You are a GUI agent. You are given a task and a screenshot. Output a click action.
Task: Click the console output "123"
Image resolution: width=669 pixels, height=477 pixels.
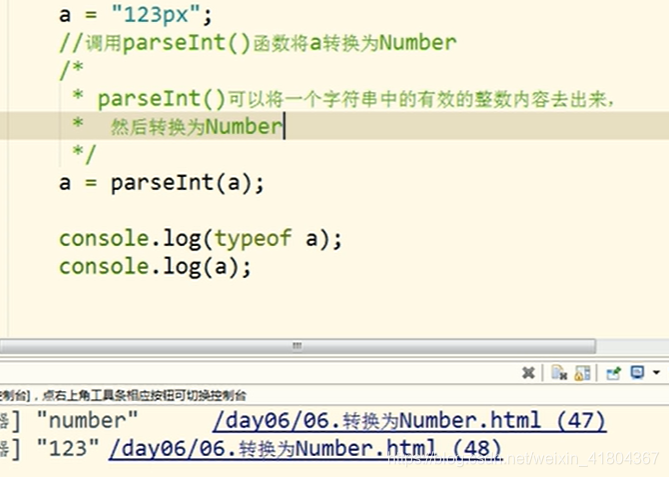click(68, 448)
